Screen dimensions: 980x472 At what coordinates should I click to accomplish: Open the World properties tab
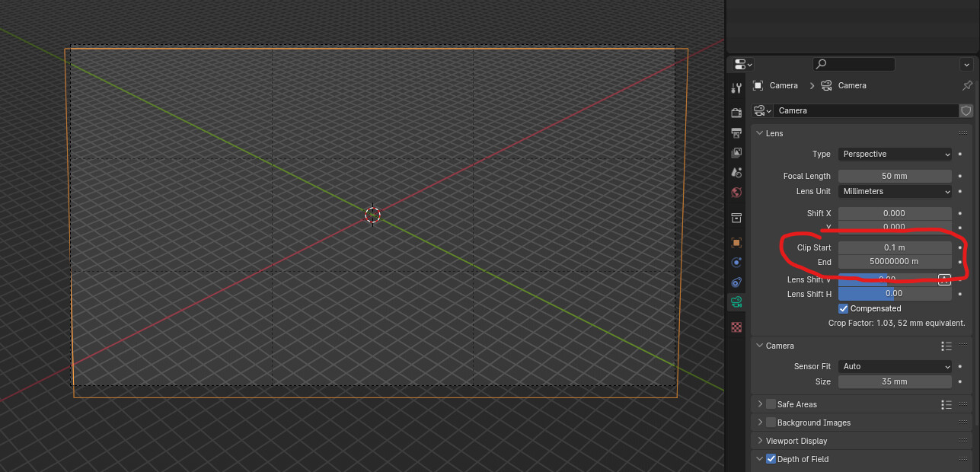736,193
